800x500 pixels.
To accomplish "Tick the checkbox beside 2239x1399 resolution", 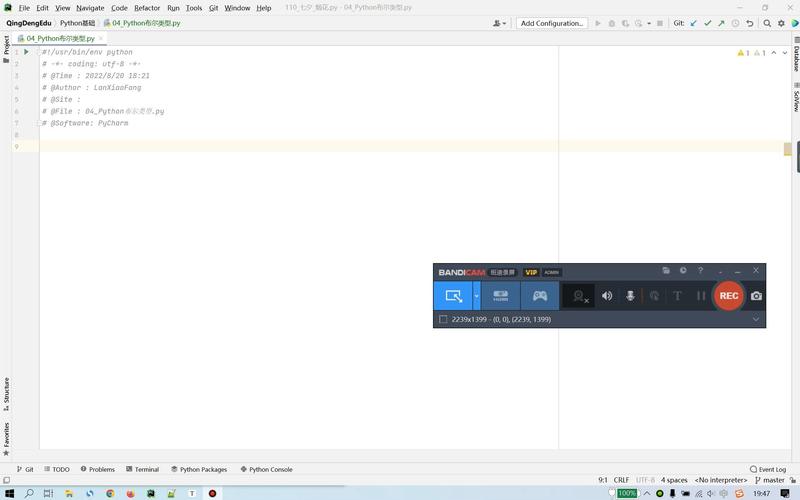I will pos(443,319).
